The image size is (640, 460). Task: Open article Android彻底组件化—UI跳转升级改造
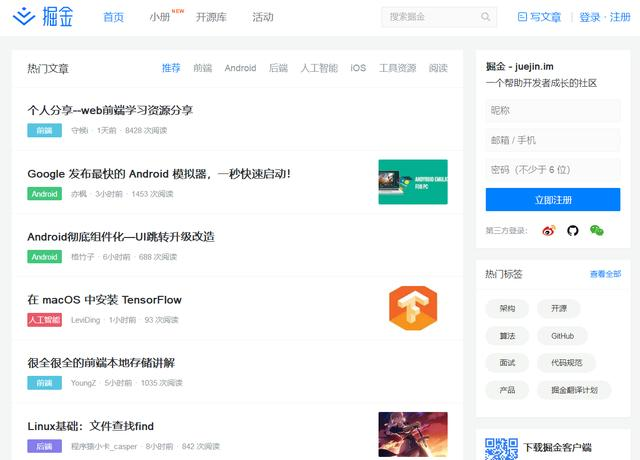[x=121, y=237]
